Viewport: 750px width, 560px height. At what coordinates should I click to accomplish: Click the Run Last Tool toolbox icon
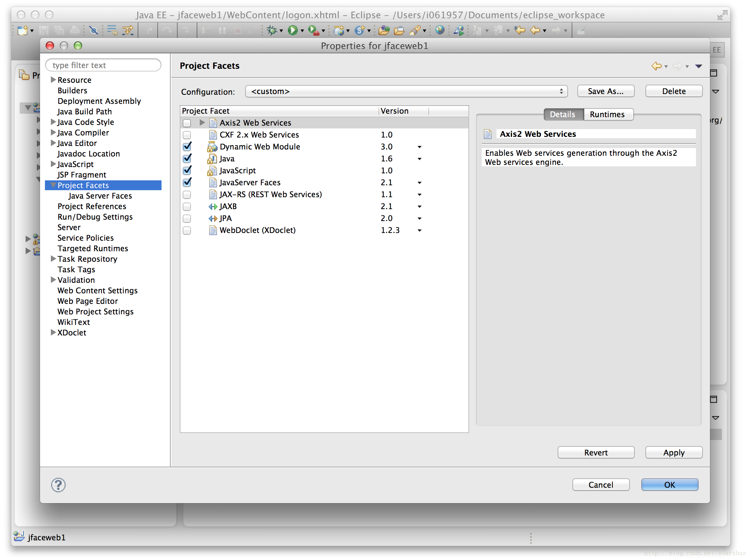[313, 31]
